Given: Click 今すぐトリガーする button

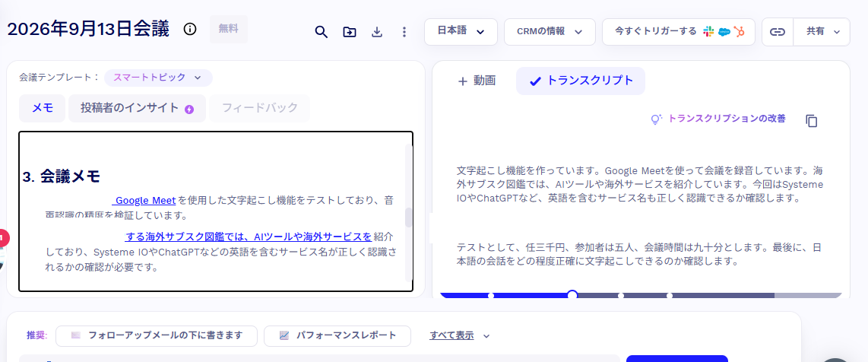Looking at the screenshot, I should coord(679,31).
